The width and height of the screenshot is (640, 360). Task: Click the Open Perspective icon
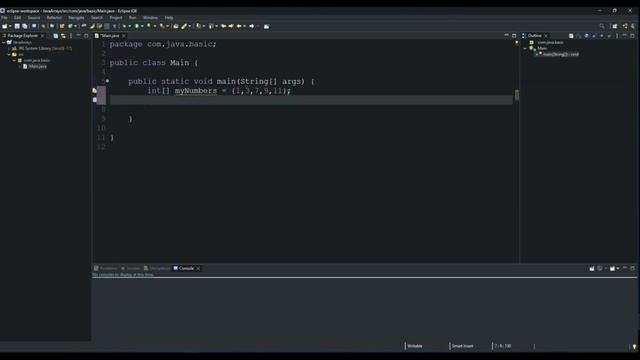(x=615, y=26)
